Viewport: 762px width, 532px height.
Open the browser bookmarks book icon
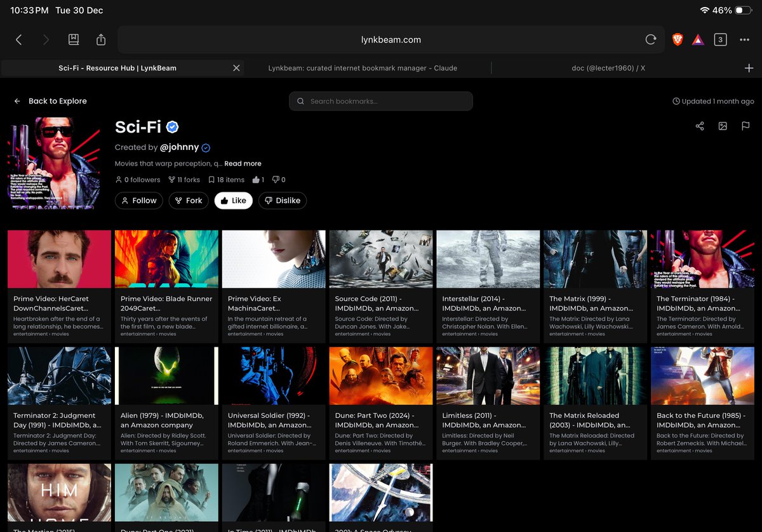point(74,39)
